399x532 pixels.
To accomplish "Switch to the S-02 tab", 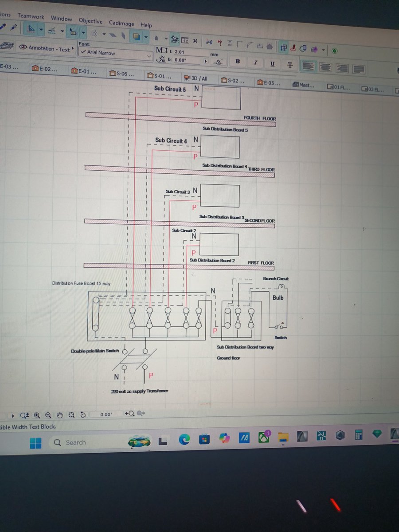I will coord(233,80).
